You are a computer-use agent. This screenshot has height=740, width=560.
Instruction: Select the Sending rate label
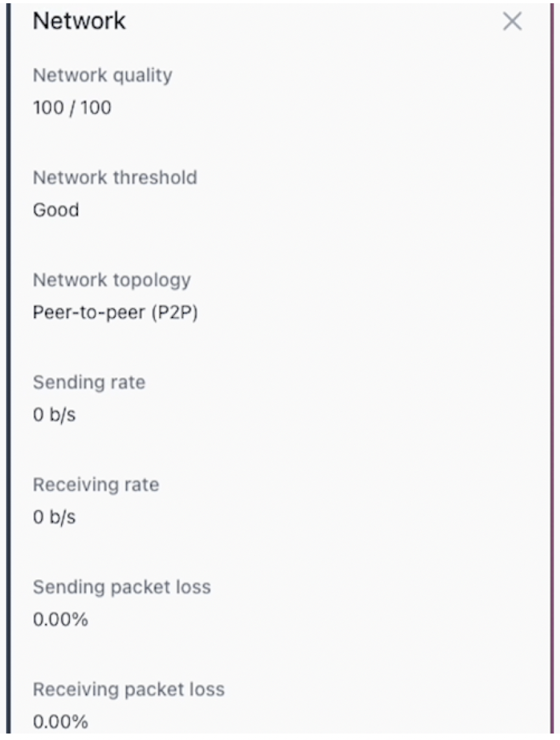(89, 382)
